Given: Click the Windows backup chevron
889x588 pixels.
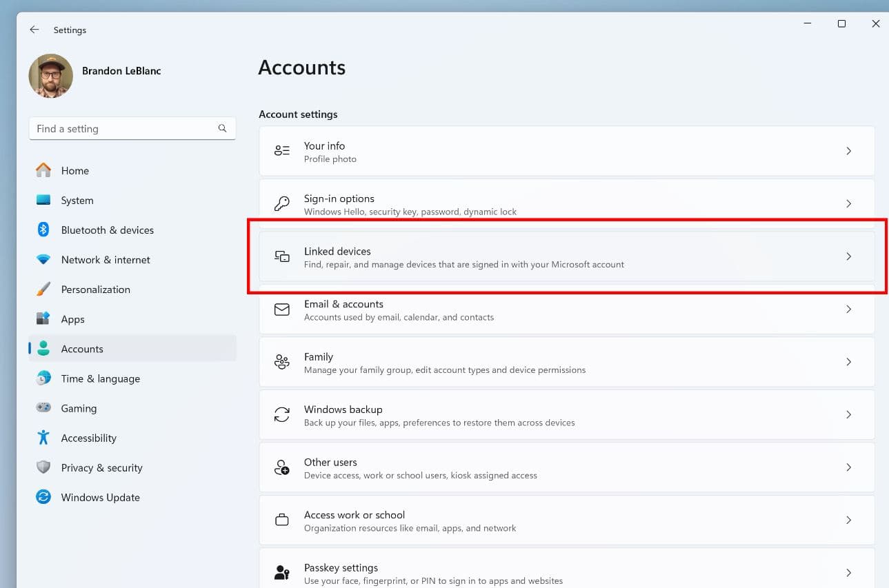Looking at the screenshot, I should 849,415.
